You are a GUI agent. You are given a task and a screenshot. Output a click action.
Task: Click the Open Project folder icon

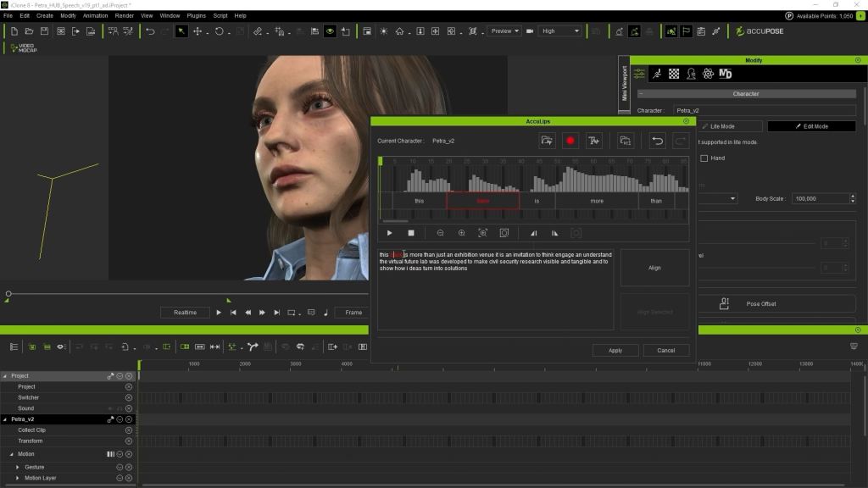[29, 31]
